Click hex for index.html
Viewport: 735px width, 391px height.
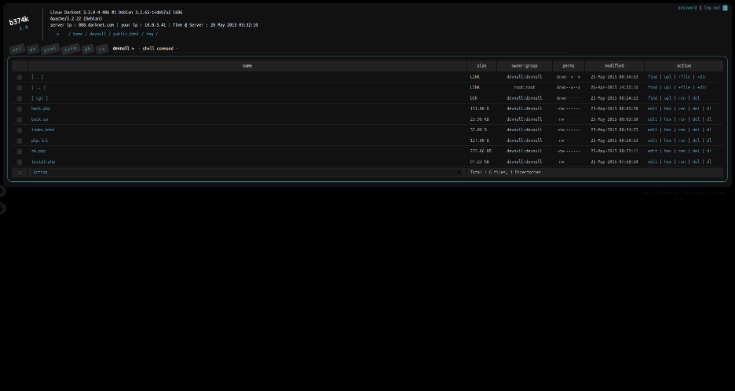coord(668,130)
